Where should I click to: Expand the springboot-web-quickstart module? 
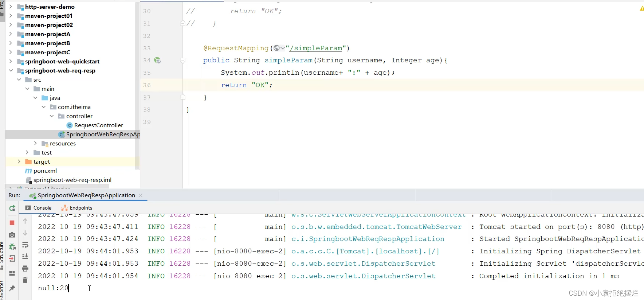[11, 61]
